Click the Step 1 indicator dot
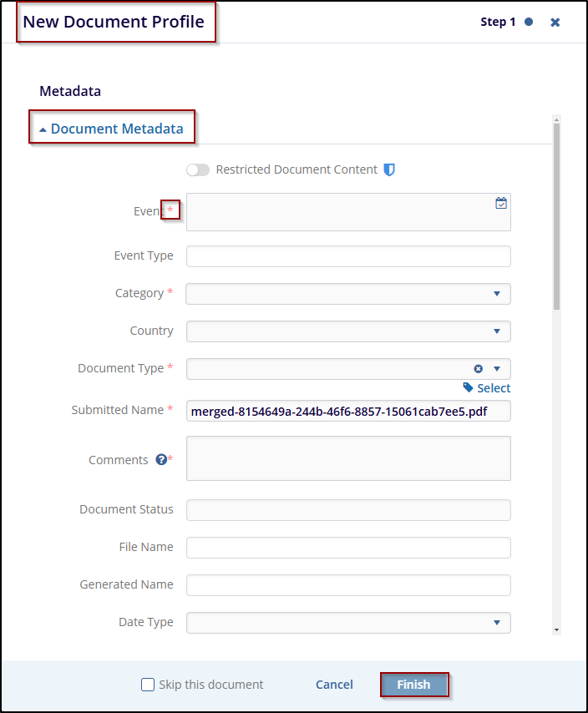The image size is (588, 713). [528, 23]
